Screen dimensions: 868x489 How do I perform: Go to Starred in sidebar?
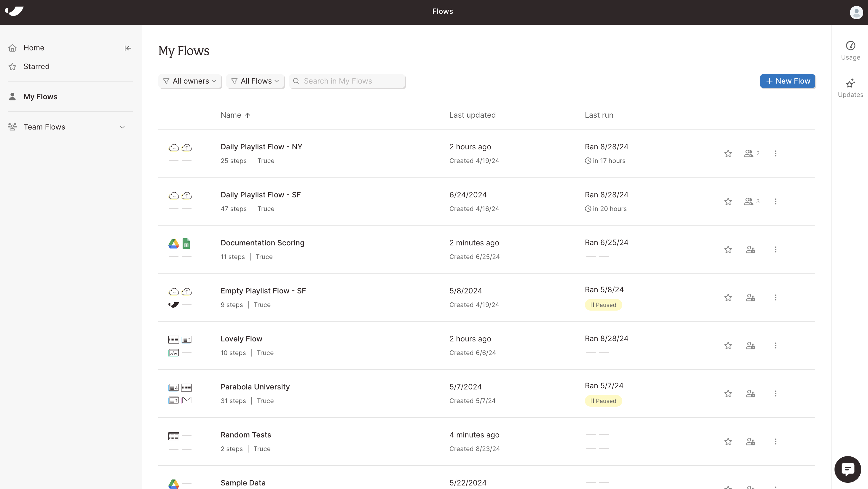pos(36,67)
